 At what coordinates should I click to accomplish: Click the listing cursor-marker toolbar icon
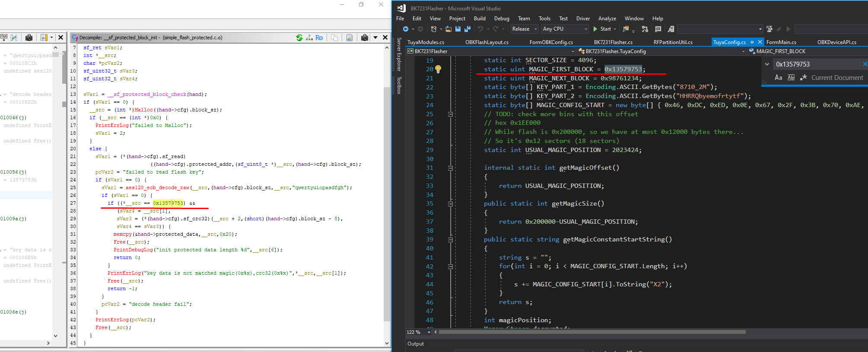coord(3,38)
